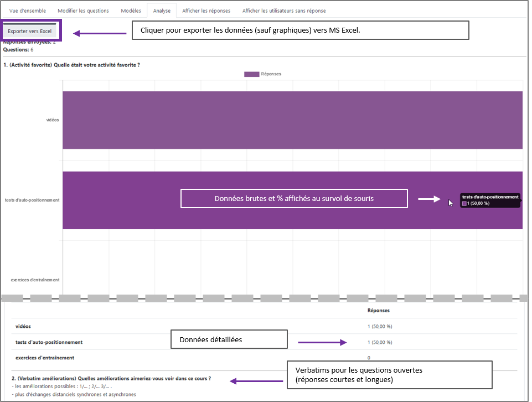532x402 pixels.
Task: Open Afficher les utilisateurs sans réponse tab
Action: (284, 11)
